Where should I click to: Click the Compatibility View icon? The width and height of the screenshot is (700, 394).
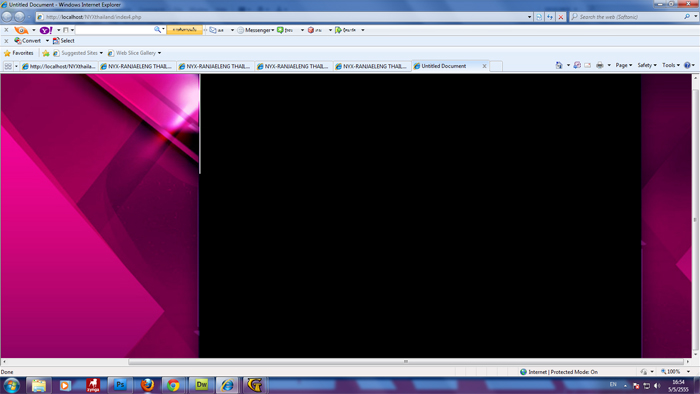[539, 17]
